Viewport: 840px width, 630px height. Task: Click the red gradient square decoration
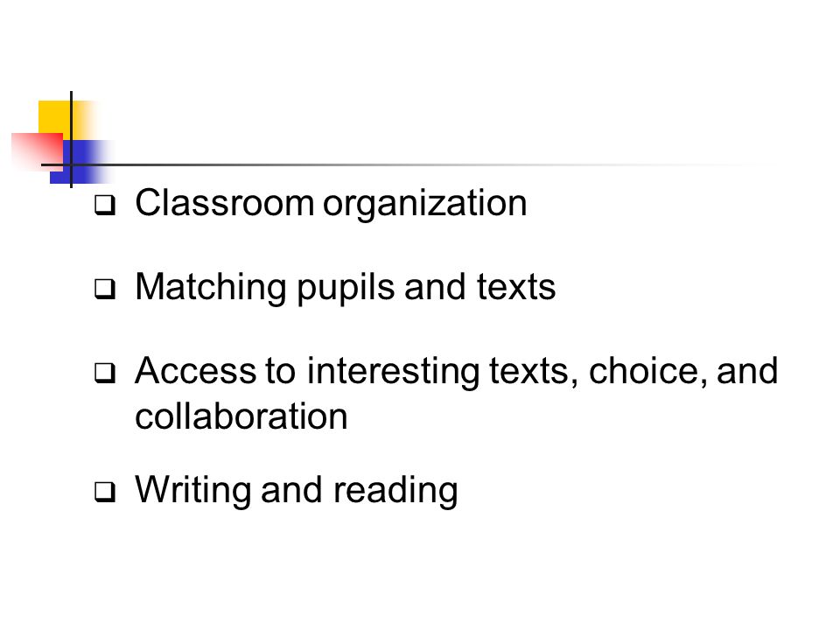pyautogui.click(x=37, y=151)
